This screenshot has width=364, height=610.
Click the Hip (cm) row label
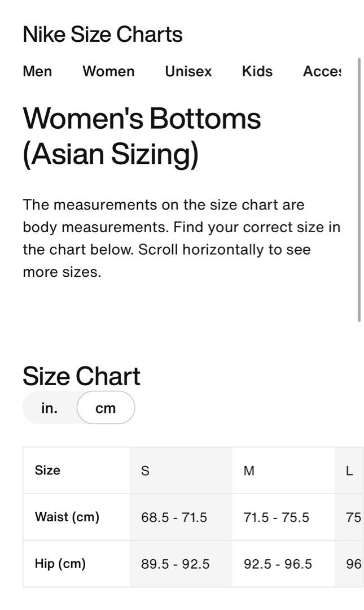pos(60,564)
